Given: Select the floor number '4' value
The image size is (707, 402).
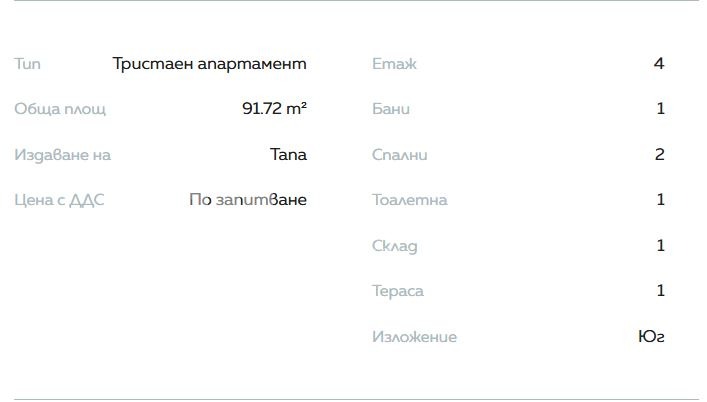Looking at the screenshot, I should pyautogui.click(x=659, y=64).
